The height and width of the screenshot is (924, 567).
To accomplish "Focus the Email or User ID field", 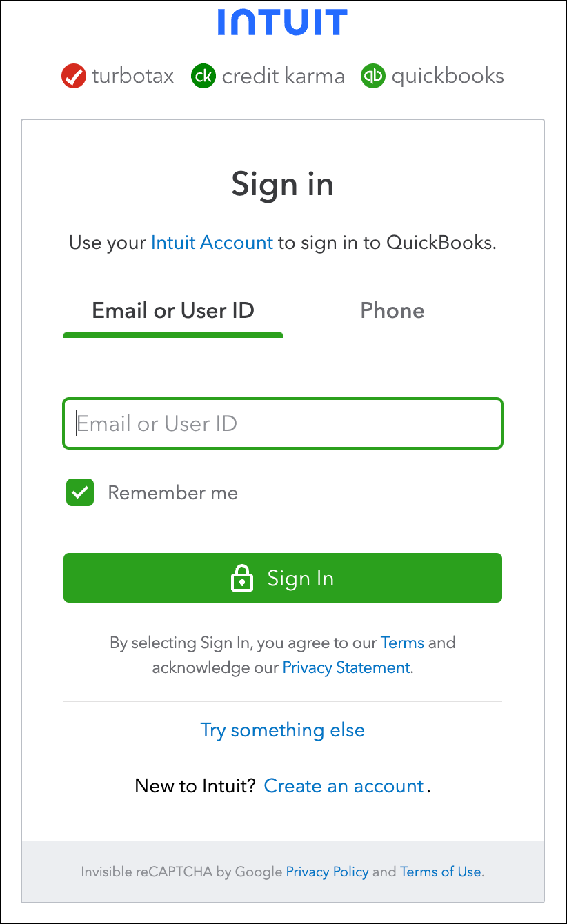I will (283, 423).
